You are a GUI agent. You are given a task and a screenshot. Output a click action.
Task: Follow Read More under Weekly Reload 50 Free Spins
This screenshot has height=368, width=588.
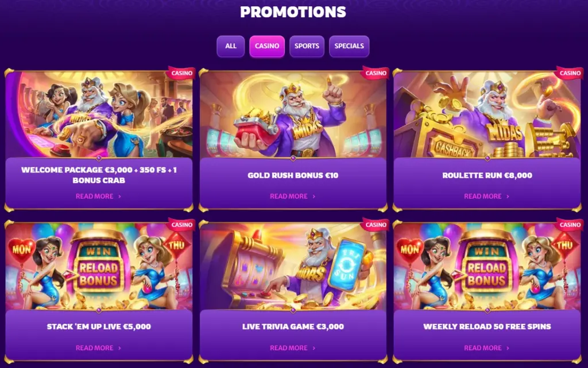point(487,348)
